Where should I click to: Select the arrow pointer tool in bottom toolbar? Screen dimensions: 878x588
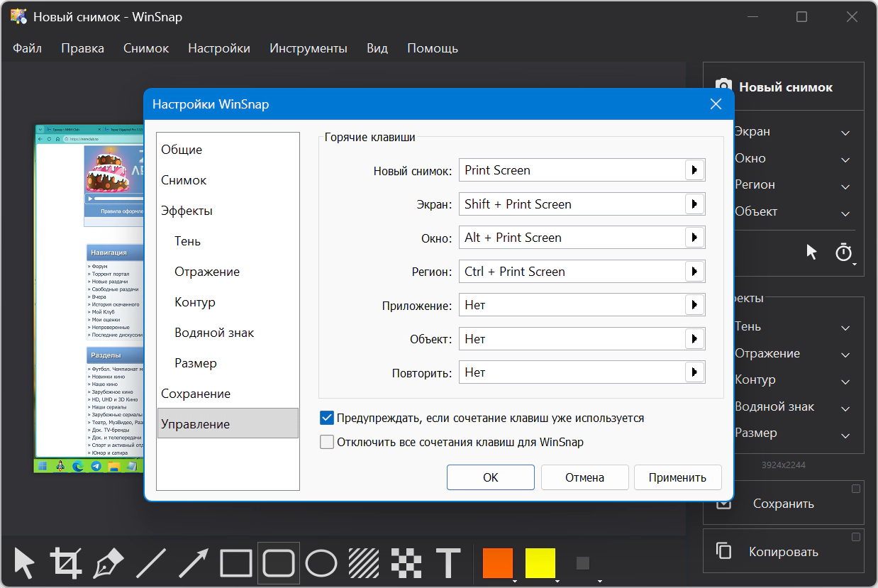coord(25,563)
